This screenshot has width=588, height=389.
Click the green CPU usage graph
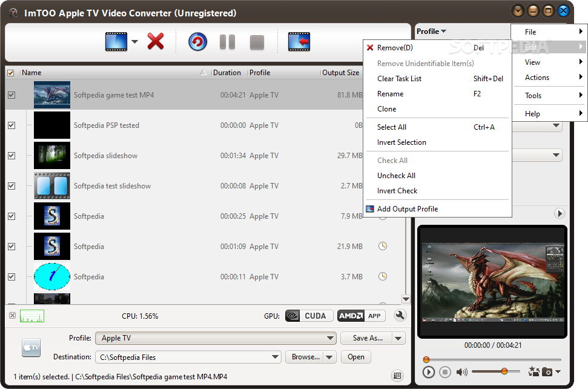click(x=32, y=316)
